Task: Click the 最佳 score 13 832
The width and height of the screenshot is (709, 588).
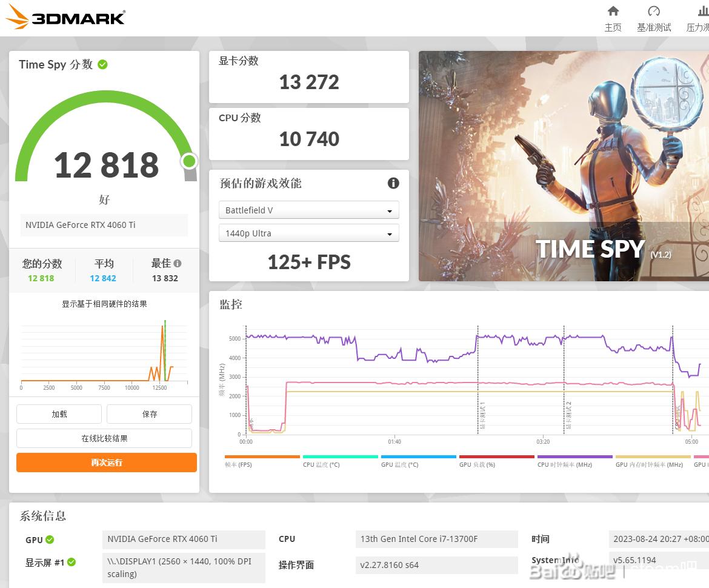Action: click(165, 278)
